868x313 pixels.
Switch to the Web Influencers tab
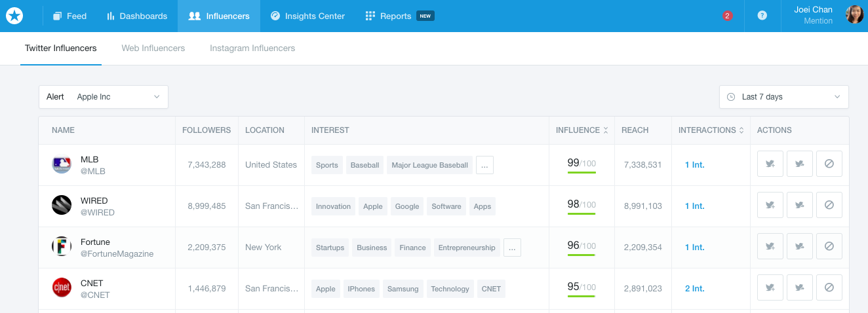click(153, 48)
